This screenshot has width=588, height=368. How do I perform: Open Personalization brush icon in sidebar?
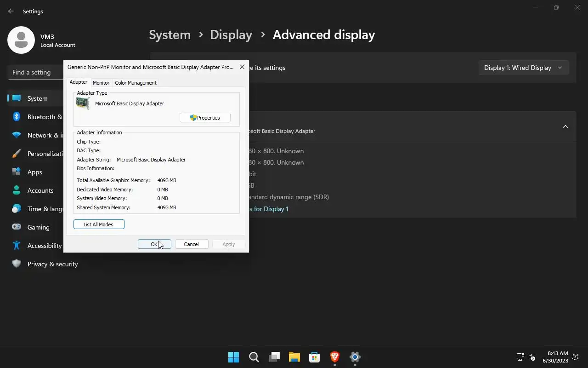17,154
